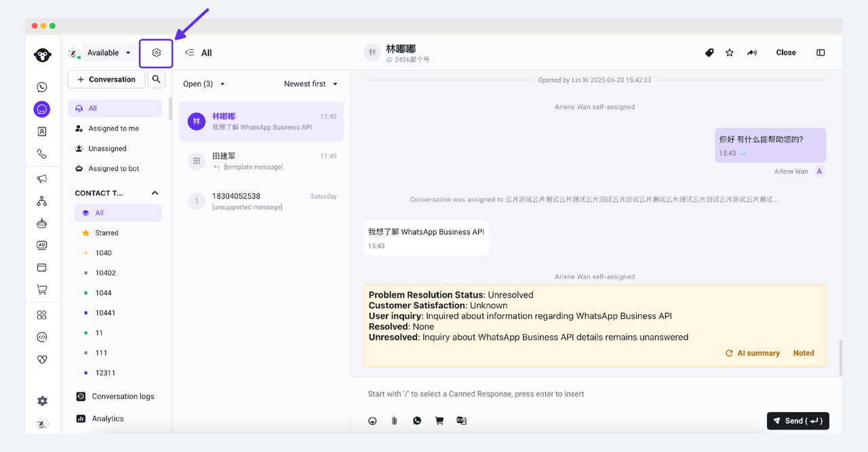Open inbox settings gear next to Available
Image resolution: width=868 pixels, height=452 pixels.
[x=156, y=53]
